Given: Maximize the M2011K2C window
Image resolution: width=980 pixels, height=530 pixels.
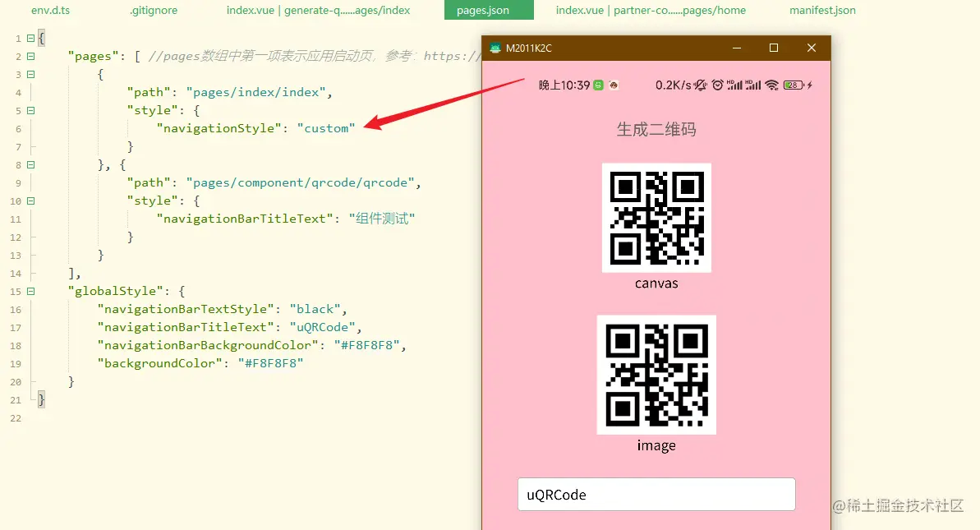Looking at the screenshot, I should coord(774,48).
